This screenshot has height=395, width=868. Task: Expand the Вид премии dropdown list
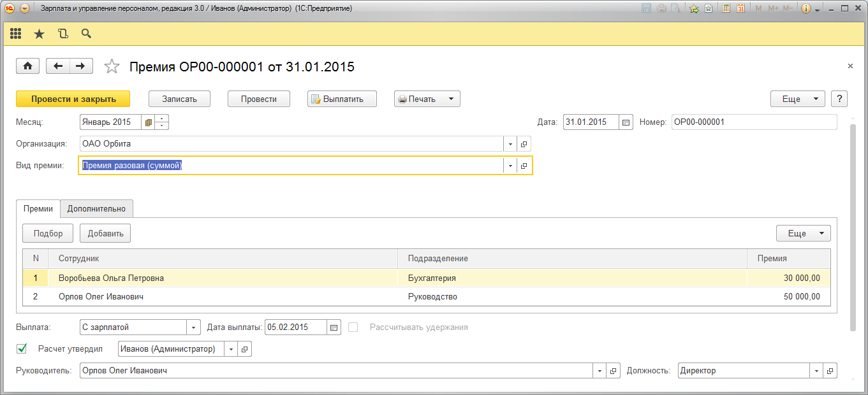tap(510, 166)
